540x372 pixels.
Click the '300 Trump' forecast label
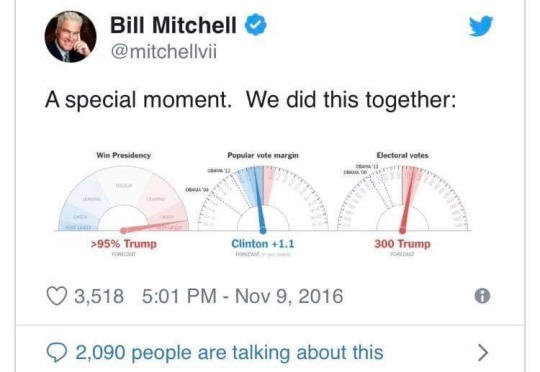point(403,244)
